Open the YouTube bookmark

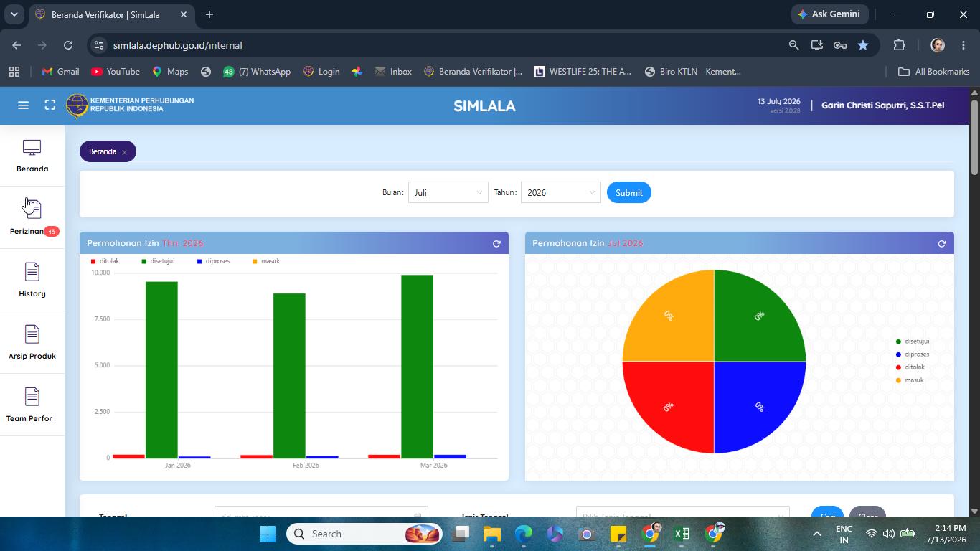[116, 72]
